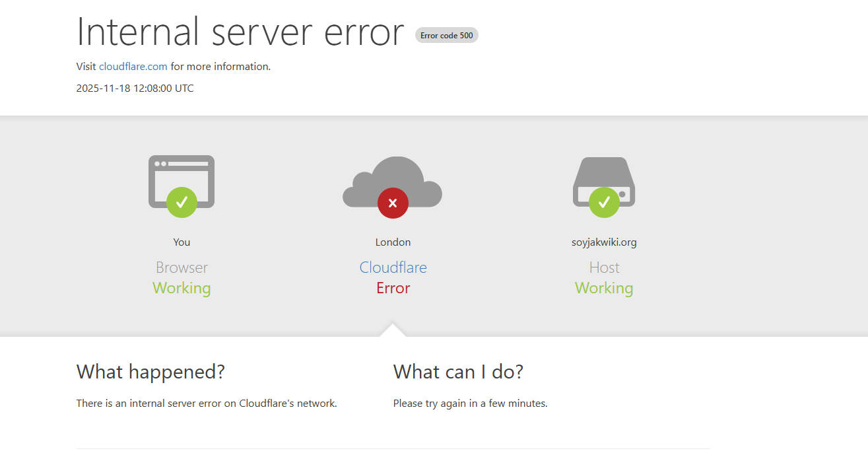Click the red 'Error' status text
Viewport: 868px width, 463px height.
[x=393, y=288]
